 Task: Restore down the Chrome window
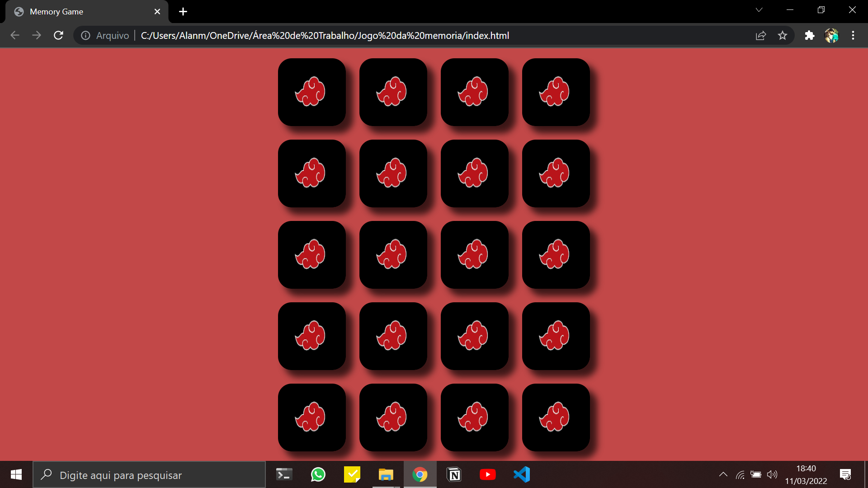pos(821,10)
